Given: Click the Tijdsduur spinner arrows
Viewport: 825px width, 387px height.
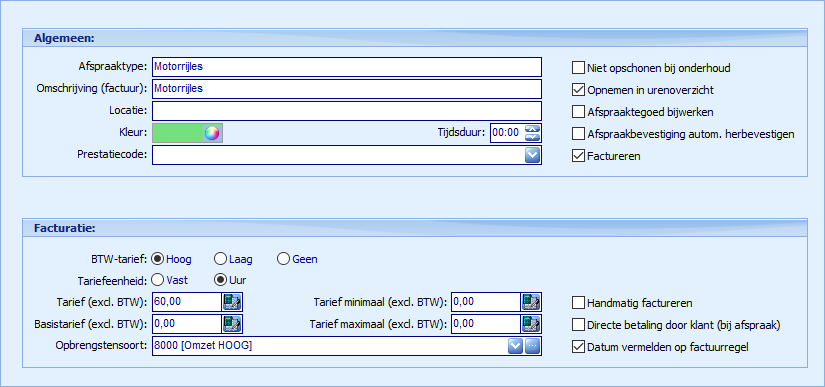Looking at the screenshot, I should (x=533, y=133).
